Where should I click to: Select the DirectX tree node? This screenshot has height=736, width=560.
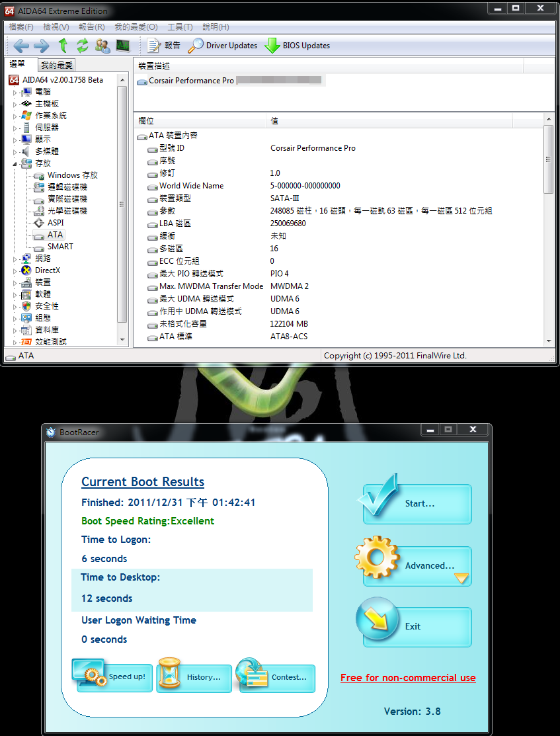(48, 270)
